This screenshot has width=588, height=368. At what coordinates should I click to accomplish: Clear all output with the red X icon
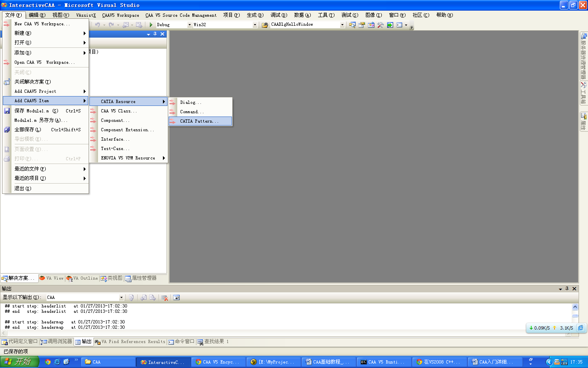(165, 298)
